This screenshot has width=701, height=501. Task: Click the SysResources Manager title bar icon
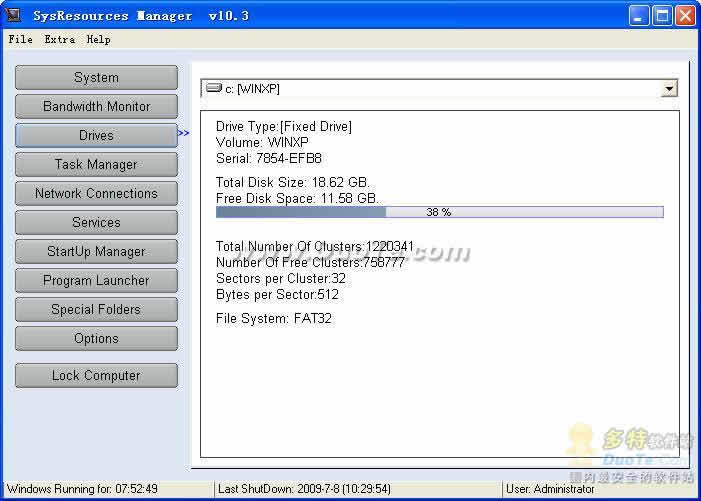pos(13,15)
